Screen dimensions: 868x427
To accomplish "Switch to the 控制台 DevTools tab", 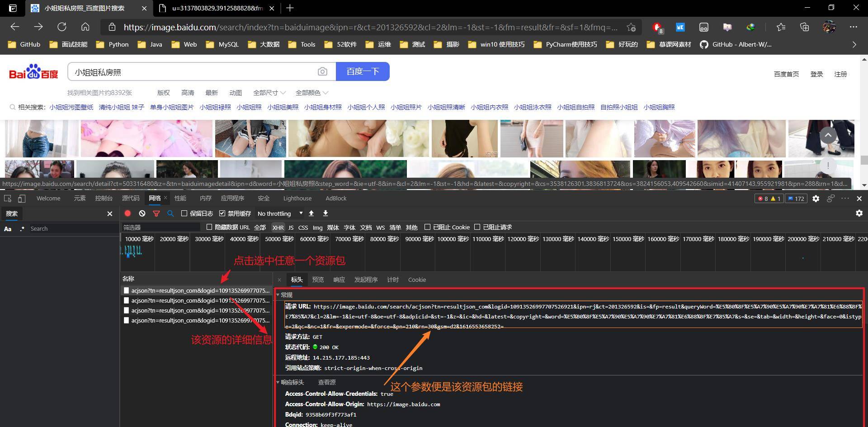I will (104, 199).
